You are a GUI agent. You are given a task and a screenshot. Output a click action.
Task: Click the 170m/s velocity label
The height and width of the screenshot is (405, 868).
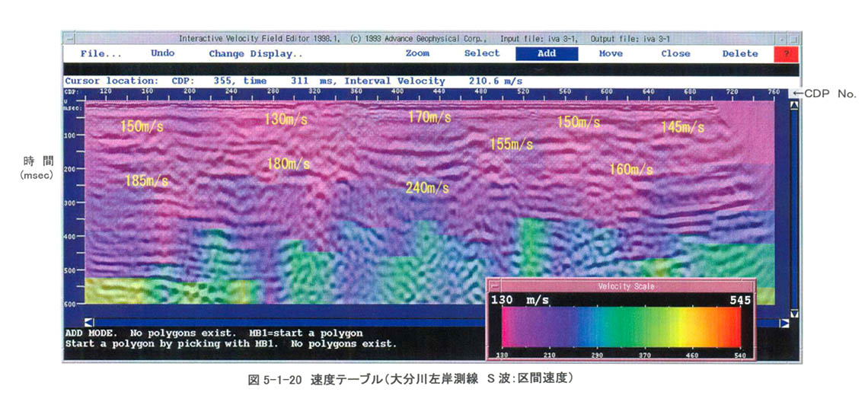coord(429,117)
